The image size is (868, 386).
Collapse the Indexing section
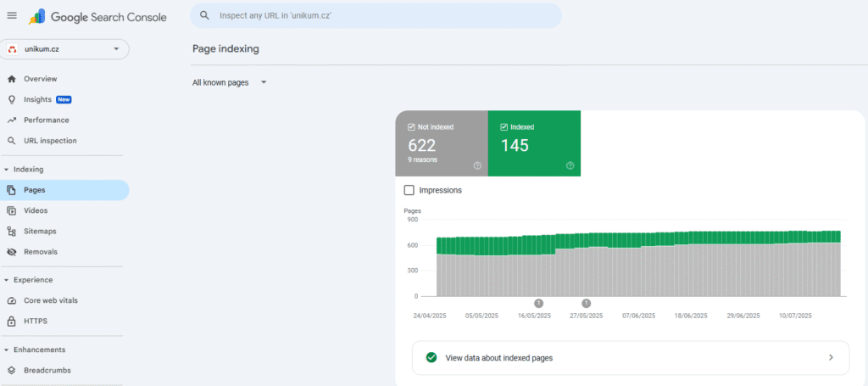point(7,170)
